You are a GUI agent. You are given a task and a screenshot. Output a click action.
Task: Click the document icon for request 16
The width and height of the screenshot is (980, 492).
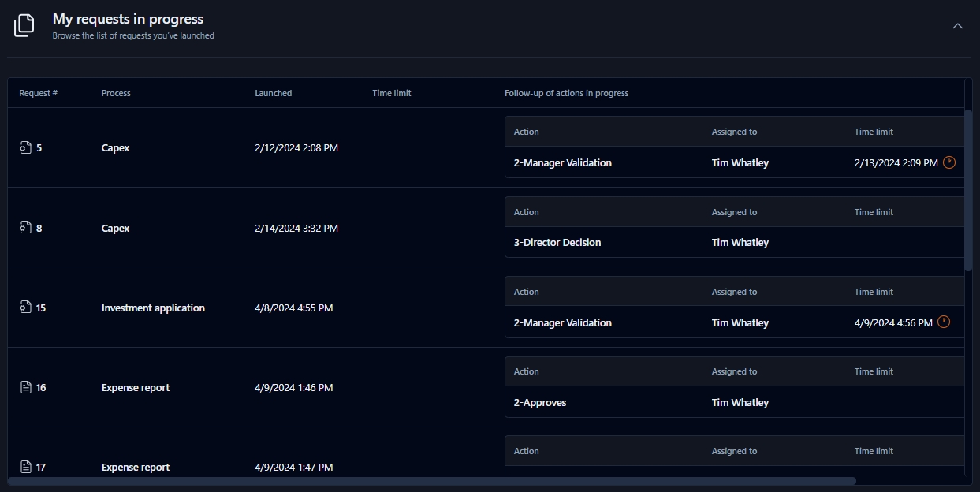click(x=25, y=387)
